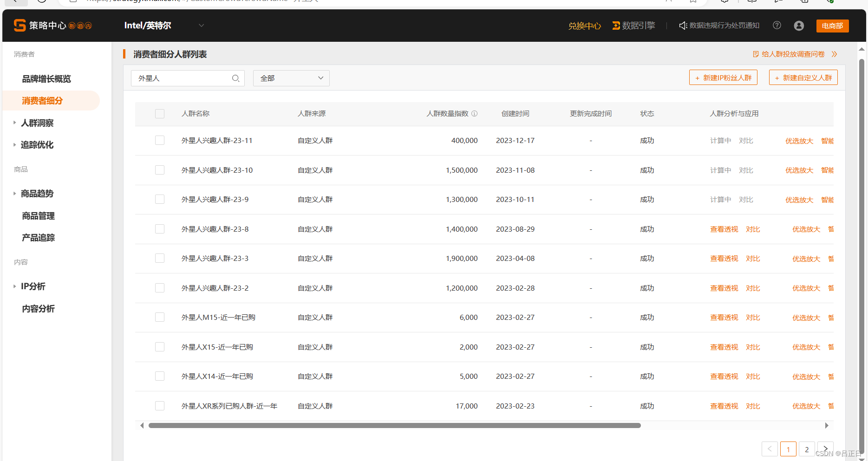The image size is (868, 461).
Task: Click 对比 for 外星人X14-近一年已购
Action: (753, 377)
